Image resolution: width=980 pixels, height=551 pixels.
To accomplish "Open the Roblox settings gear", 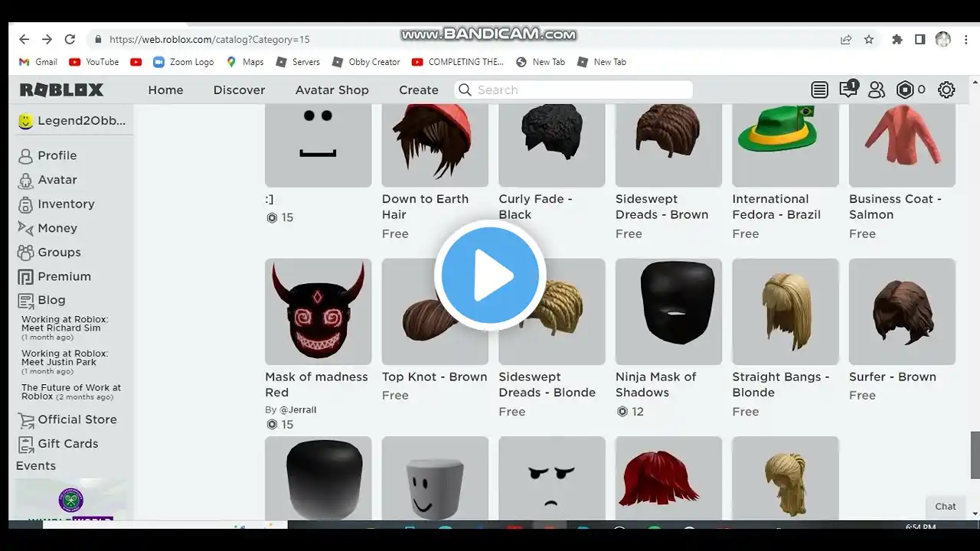I will click(946, 90).
